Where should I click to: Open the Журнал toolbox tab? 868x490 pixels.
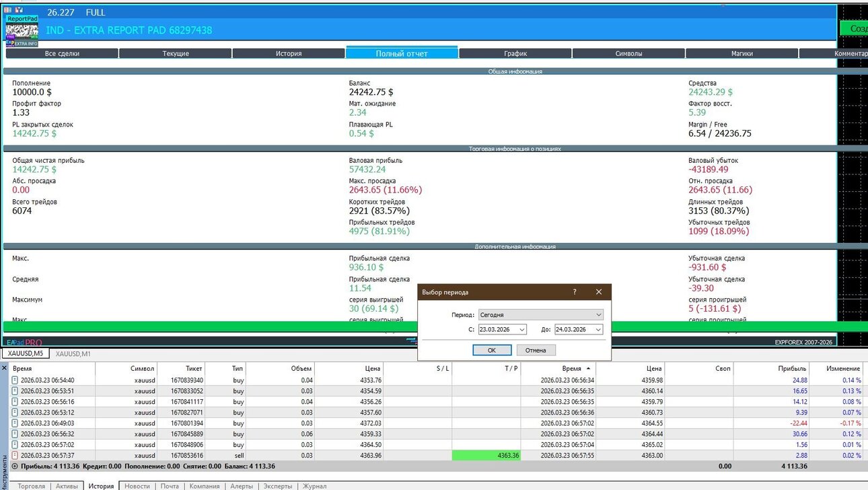tap(314, 486)
